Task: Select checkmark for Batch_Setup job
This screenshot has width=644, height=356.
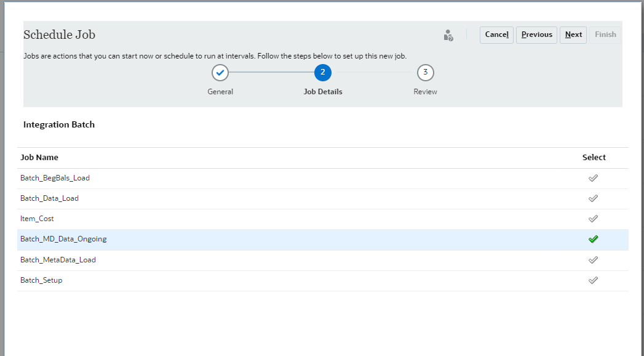Action: [x=593, y=280]
